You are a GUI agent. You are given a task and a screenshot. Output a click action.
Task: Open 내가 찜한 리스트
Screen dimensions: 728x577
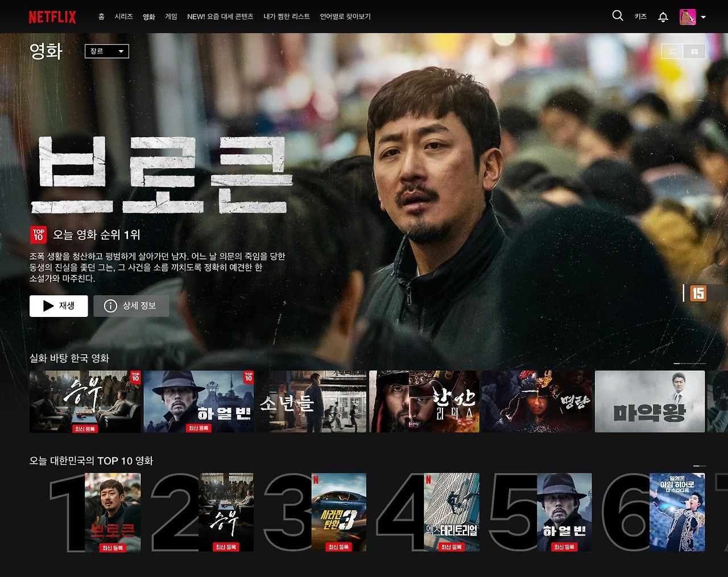pos(287,17)
